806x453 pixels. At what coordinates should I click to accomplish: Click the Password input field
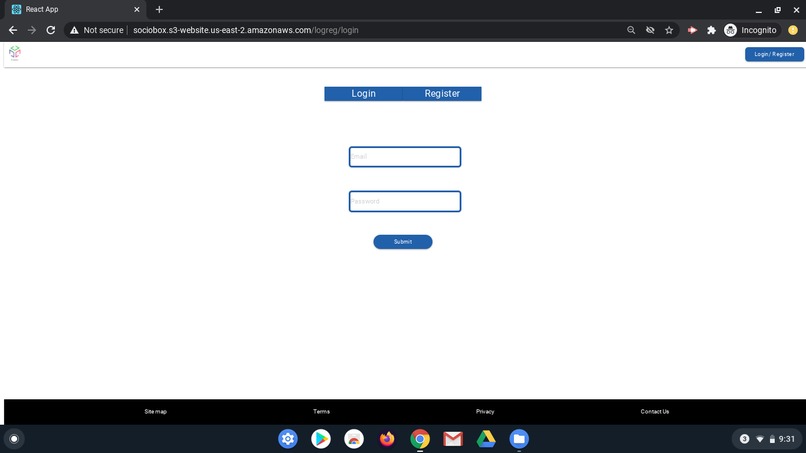pos(405,201)
